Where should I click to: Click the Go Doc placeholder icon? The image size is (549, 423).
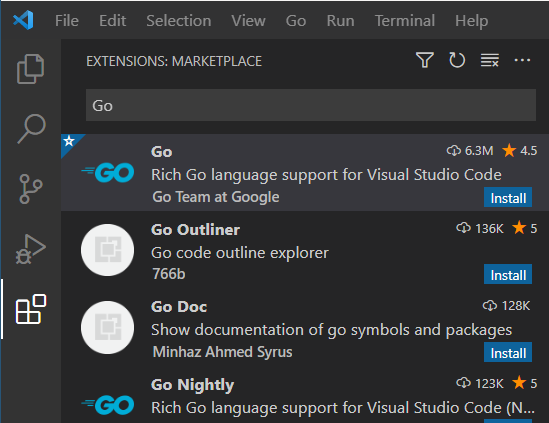pyautogui.click(x=107, y=327)
